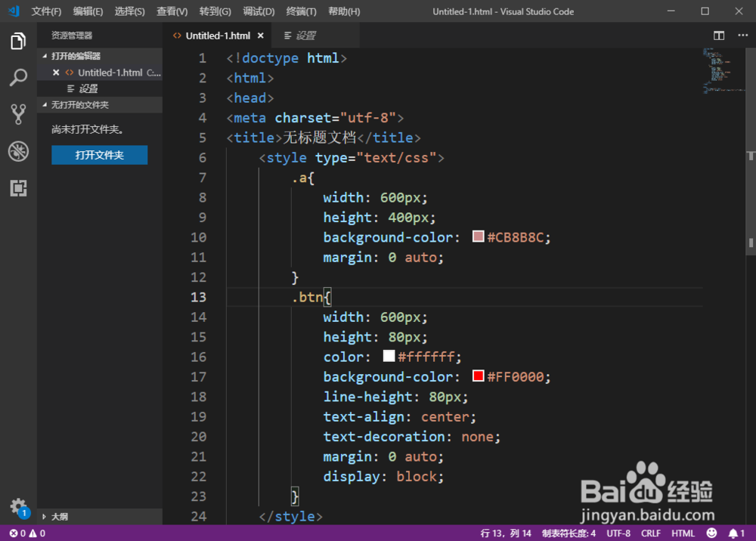
Task: Click the errors and warnings status indicator
Action: coord(27,533)
